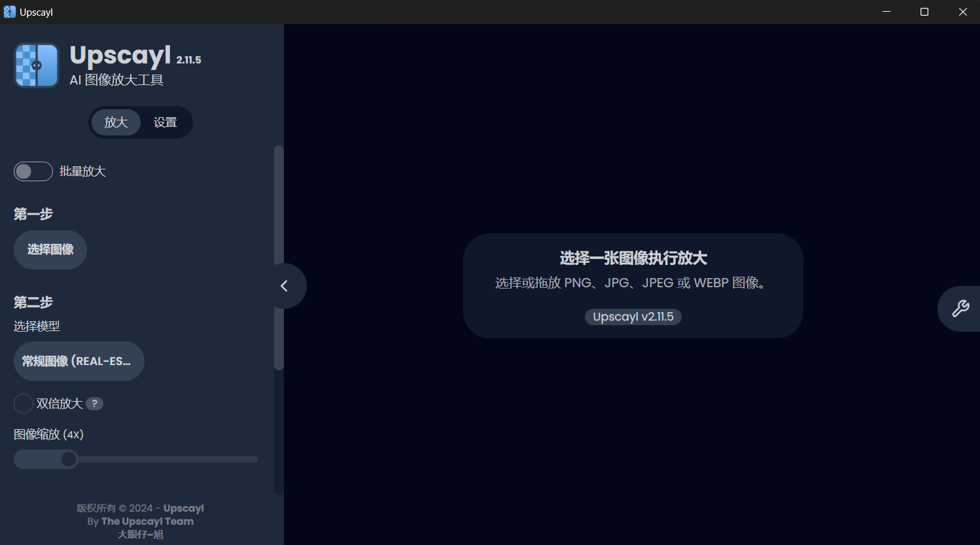Screen dimensions: 980x545
Task: Switch to the 设置 settings tab
Action: click(x=166, y=122)
